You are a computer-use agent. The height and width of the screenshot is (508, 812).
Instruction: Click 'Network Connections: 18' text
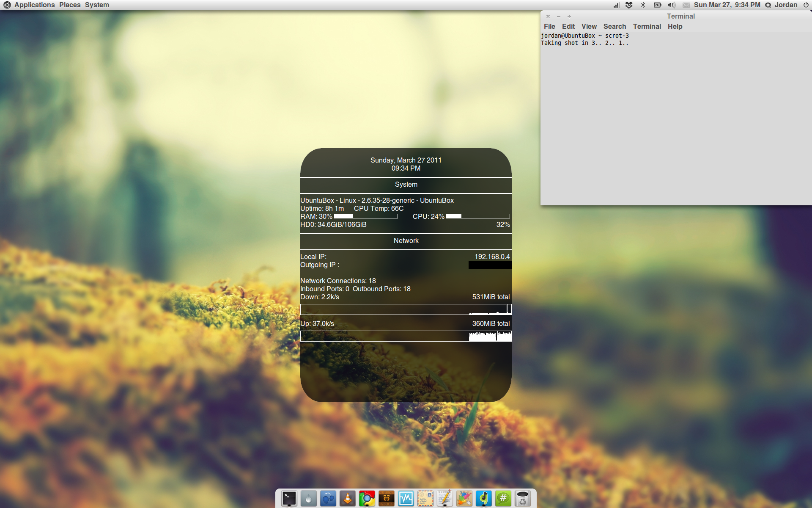pos(338,281)
